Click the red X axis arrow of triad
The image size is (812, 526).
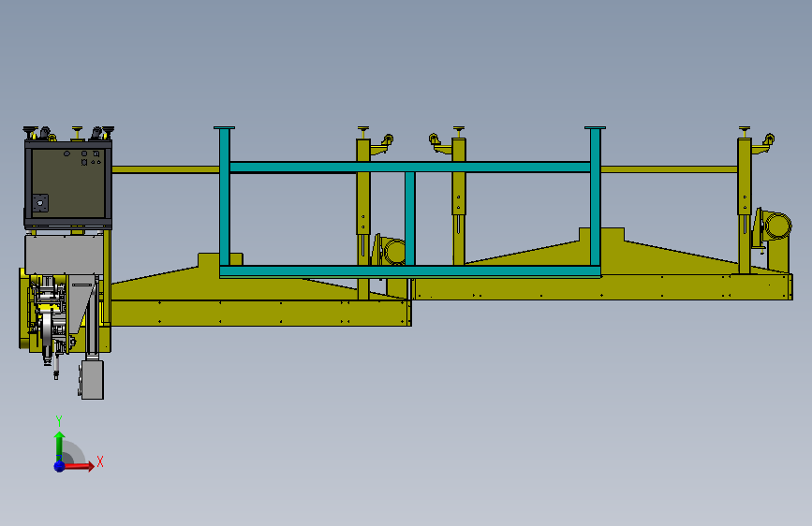pos(79,466)
